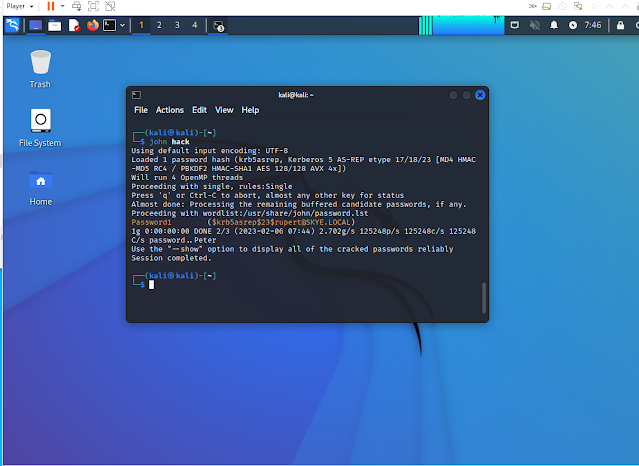Pause the VM with the pause button
The height and width of the screenshot is (466, 639).
[51, 6]
